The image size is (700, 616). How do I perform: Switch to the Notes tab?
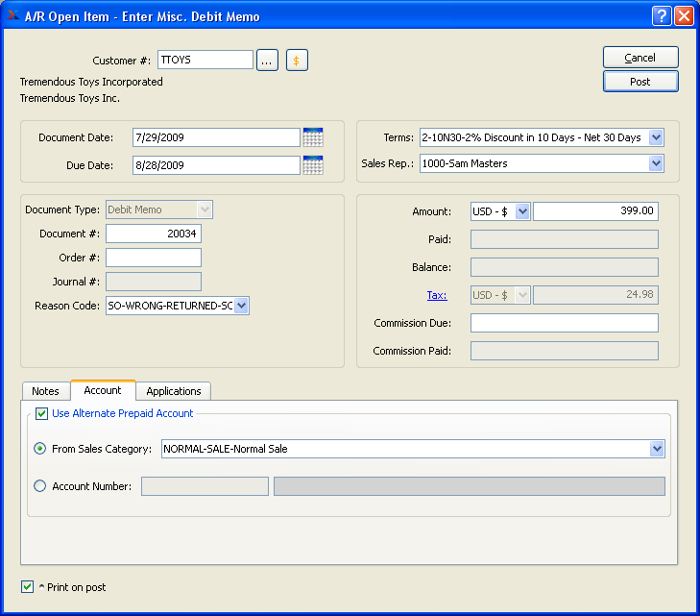[x=45, y=391]
